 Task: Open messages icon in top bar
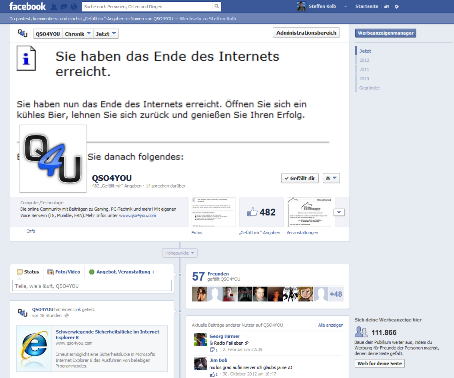coord(64,6)
